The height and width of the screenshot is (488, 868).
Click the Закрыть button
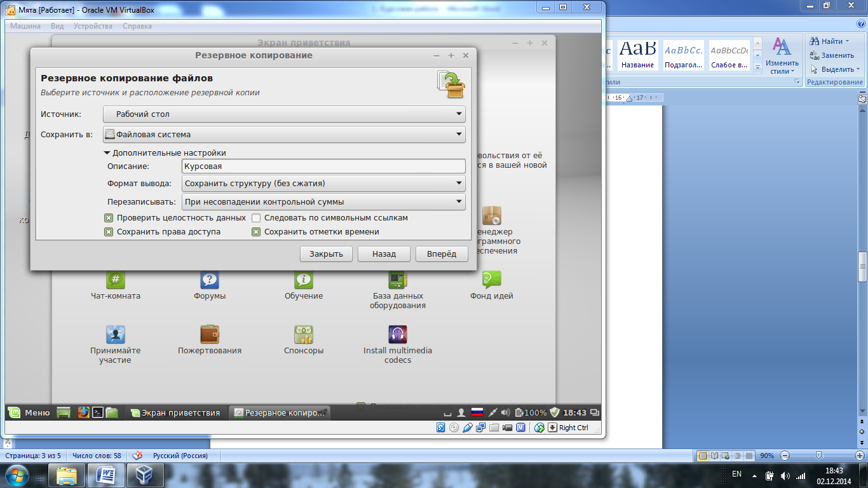tap(326, 254)
